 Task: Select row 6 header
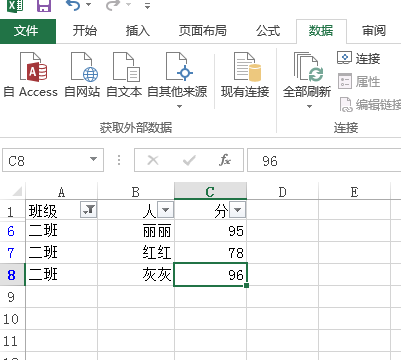[11, 231]
